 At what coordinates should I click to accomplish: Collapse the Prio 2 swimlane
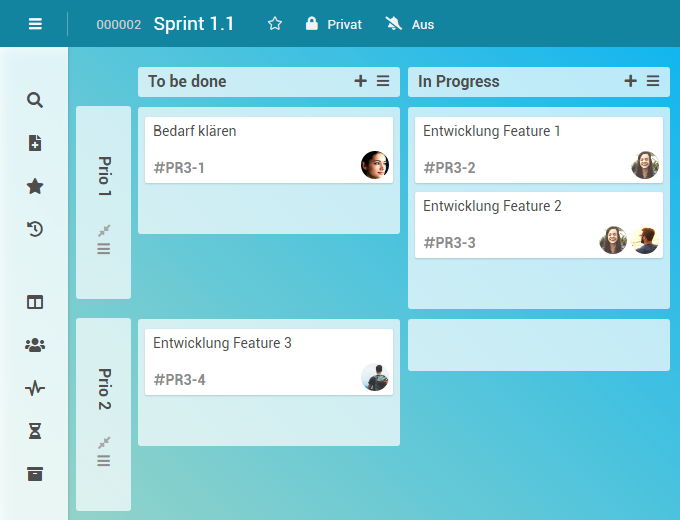coord(103,442)
